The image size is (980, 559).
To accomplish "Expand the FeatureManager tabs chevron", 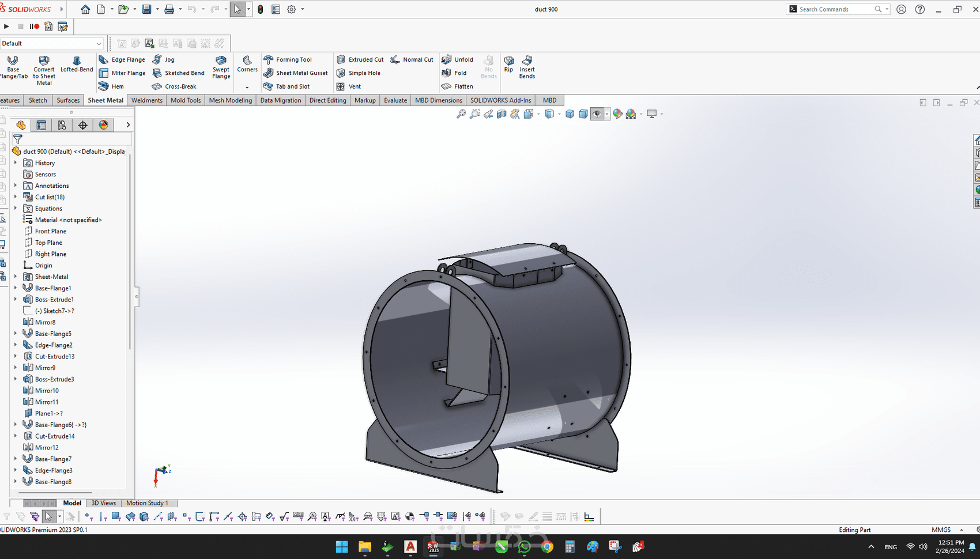I will pyautogui.click(x=128, y=125).
